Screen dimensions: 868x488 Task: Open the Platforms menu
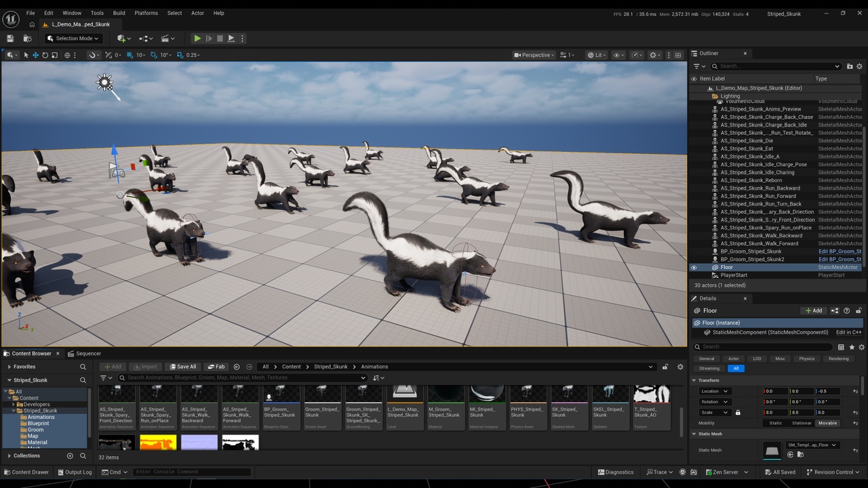pos(146,13)
